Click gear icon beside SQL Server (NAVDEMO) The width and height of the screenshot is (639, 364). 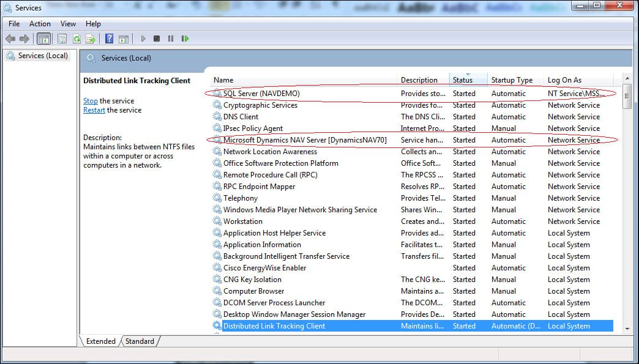(217, 93)
